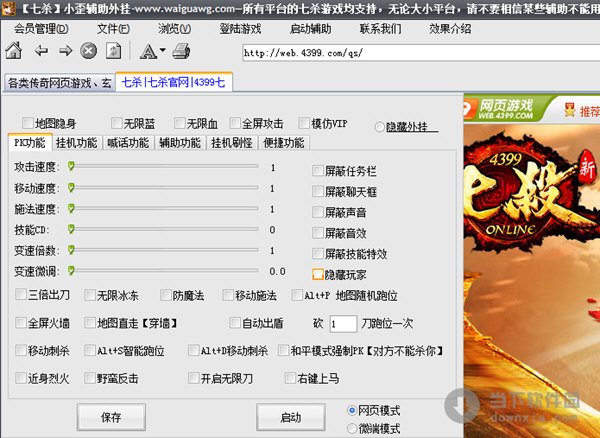Tick the 屏蔽声音 checkbox
This screenshot has height=438, width=600.
[x=318, y=212]
